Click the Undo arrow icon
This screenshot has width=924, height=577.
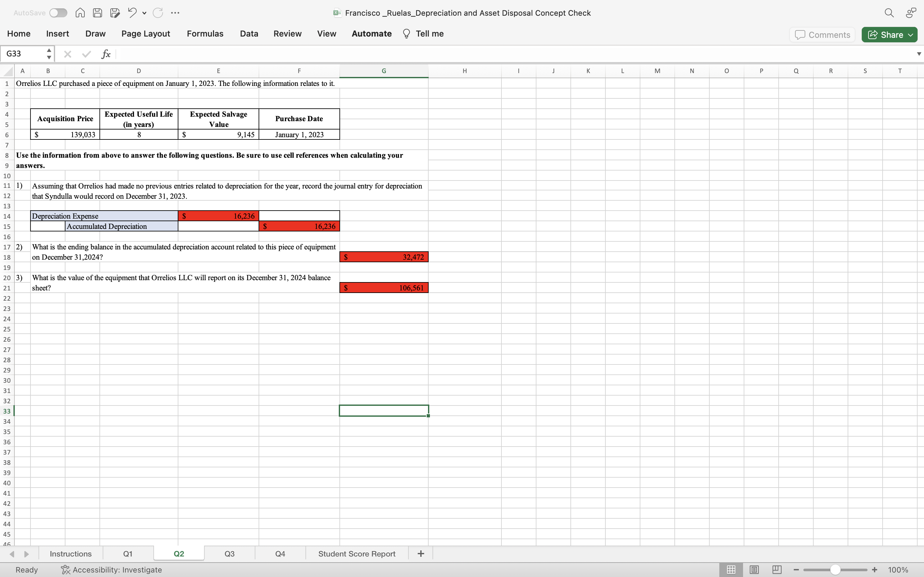(x=132, y=13)
